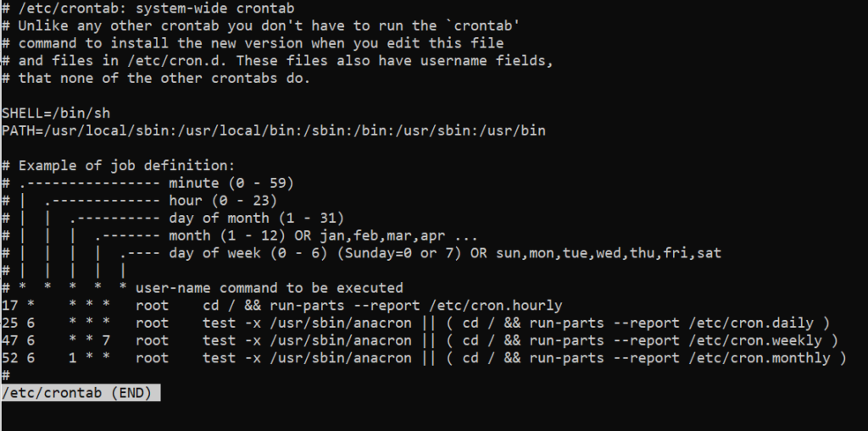Click the minute value 47 in weekly job
Viewport: 868px width, 431px height.
coord(9,340)
